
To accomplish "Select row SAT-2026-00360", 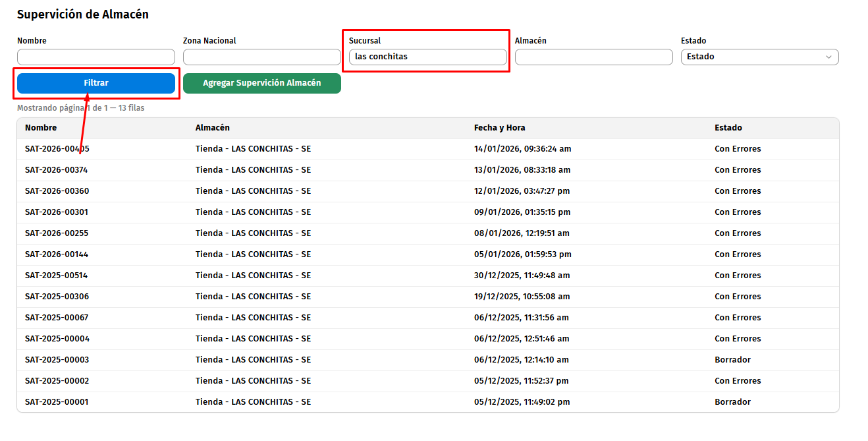I will coord(57,191).
